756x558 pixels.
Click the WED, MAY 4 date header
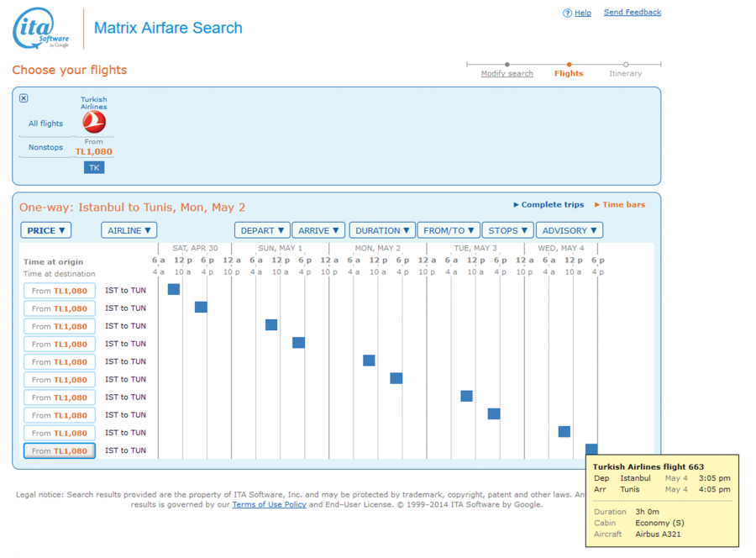[x=561, y=248]
